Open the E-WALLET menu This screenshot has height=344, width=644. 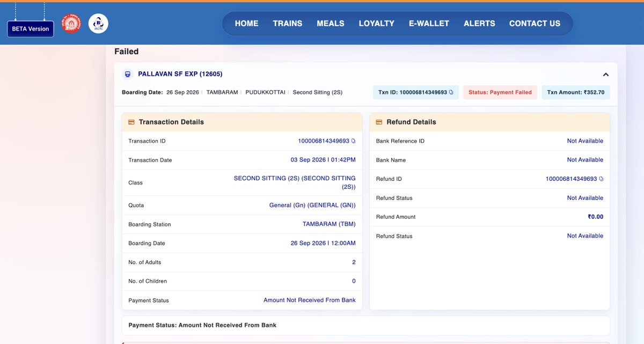pyautogui.click(x=429, y=24)
